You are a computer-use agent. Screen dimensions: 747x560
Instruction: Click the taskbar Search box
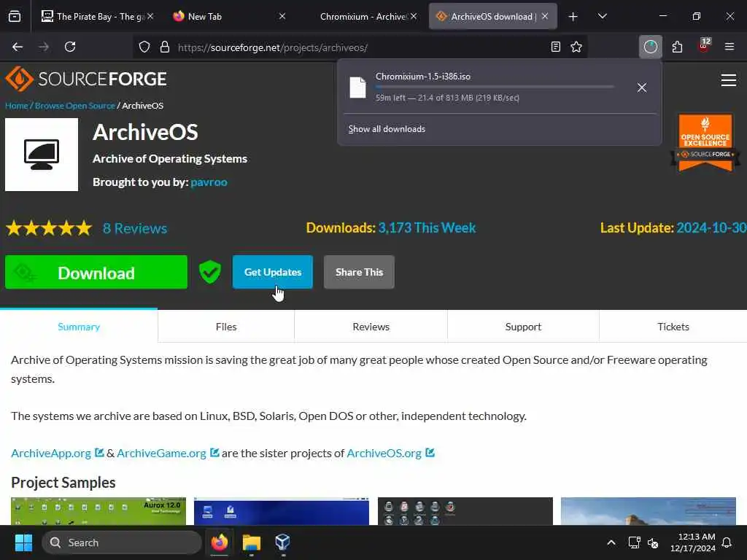click(122, 542)
